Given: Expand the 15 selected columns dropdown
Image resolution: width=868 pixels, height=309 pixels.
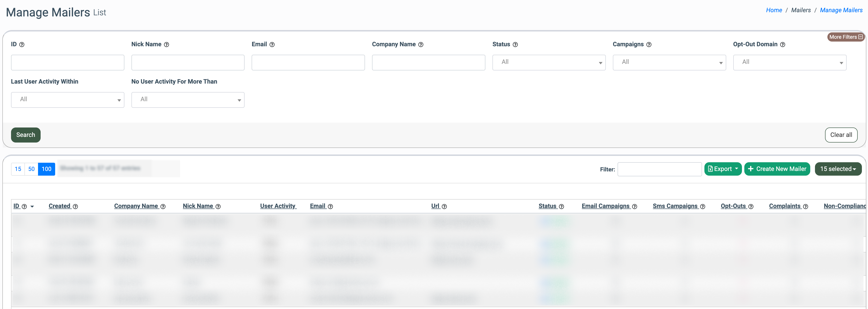Looking at the screenshot, I should click(x=838, y=169).
